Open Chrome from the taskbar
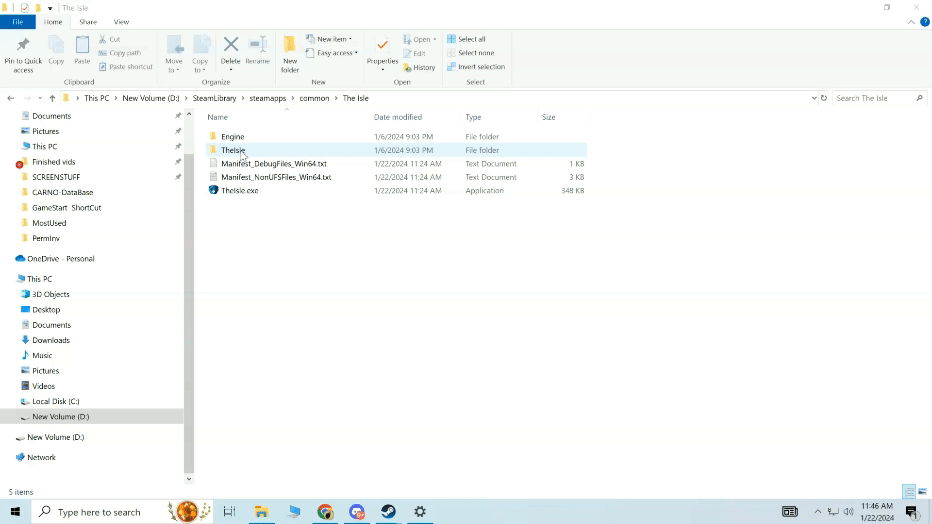The width and height of the screenshot is (932, 524). [325, 512]
